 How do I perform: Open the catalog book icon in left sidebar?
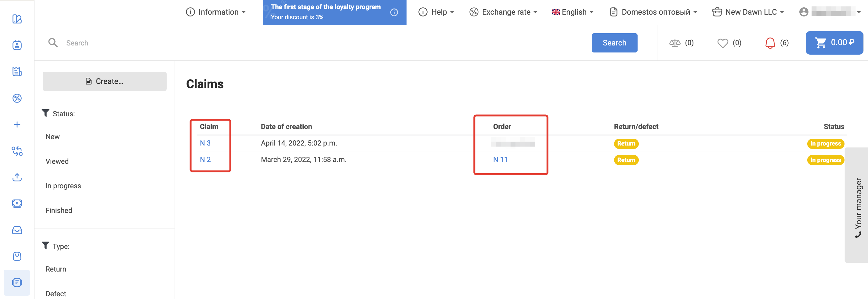[17, 19]
